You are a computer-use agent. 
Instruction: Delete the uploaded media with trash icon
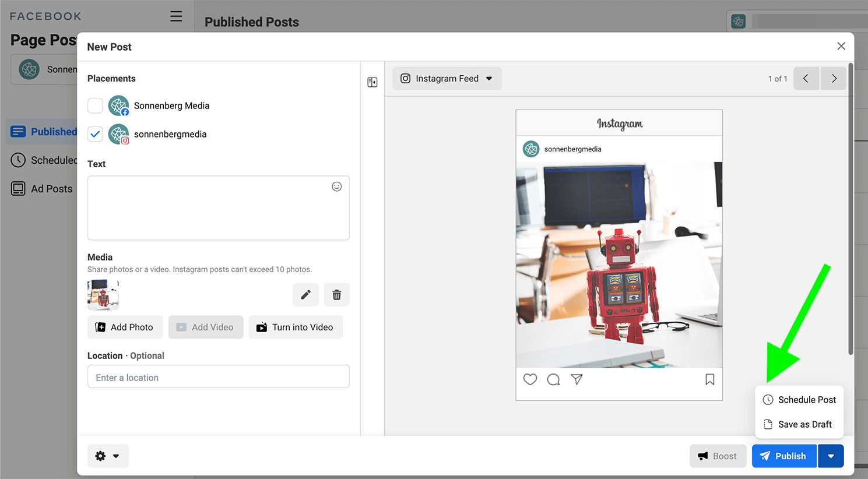tap(337, 295)
